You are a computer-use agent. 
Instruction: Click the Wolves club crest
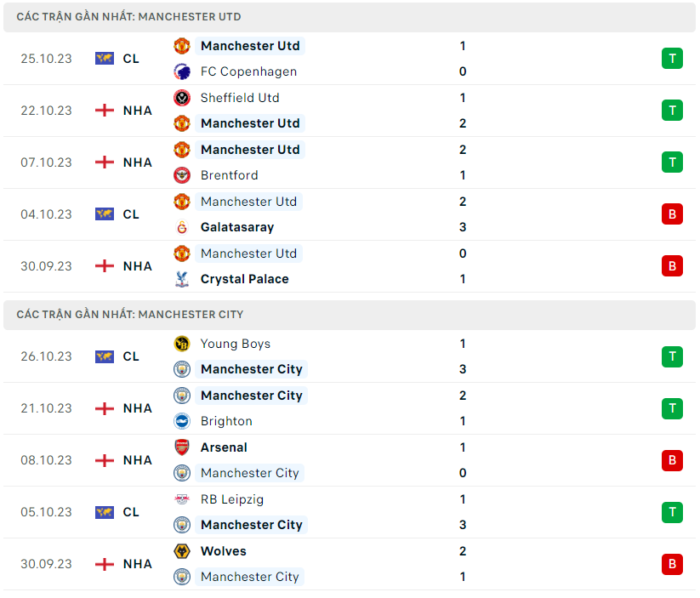[x=182, y=551]
